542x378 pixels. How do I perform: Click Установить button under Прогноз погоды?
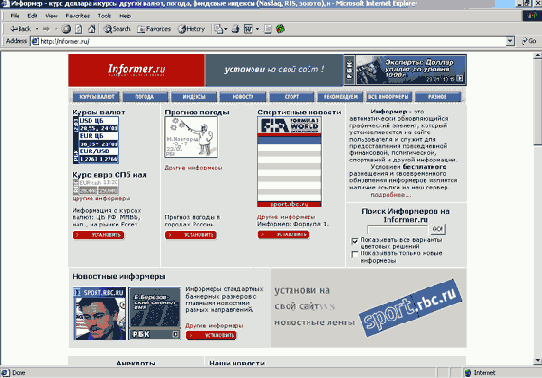(x=191, y=235)
